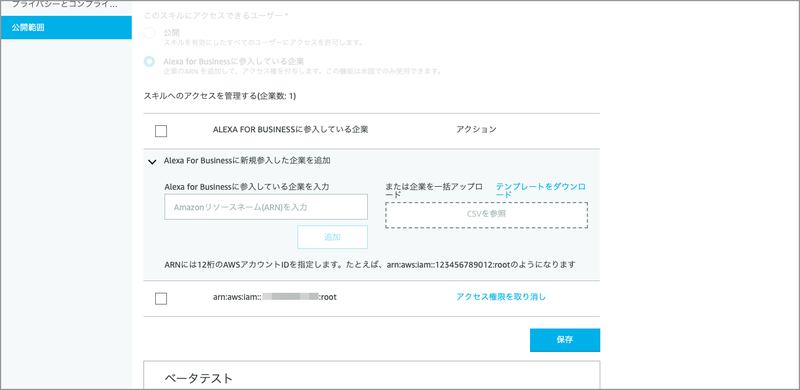Select the 公開範囲 sidebar item

(x=66, y=27)
